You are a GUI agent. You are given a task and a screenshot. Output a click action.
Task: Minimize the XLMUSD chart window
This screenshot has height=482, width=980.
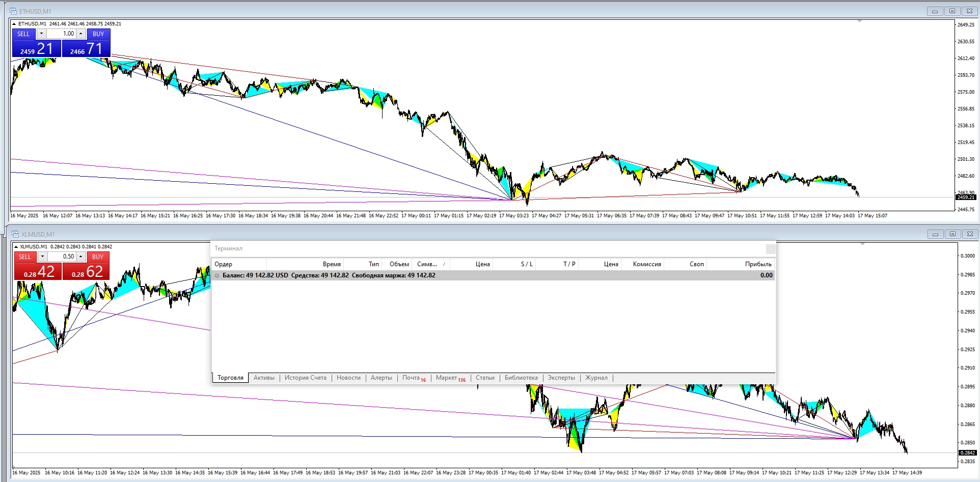point(935,234)
